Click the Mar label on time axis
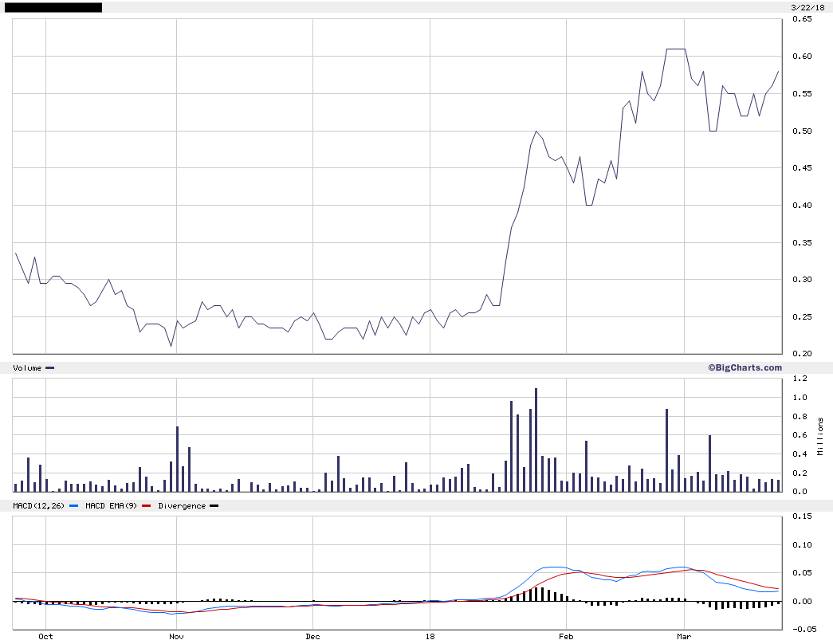 click(684, 636)
